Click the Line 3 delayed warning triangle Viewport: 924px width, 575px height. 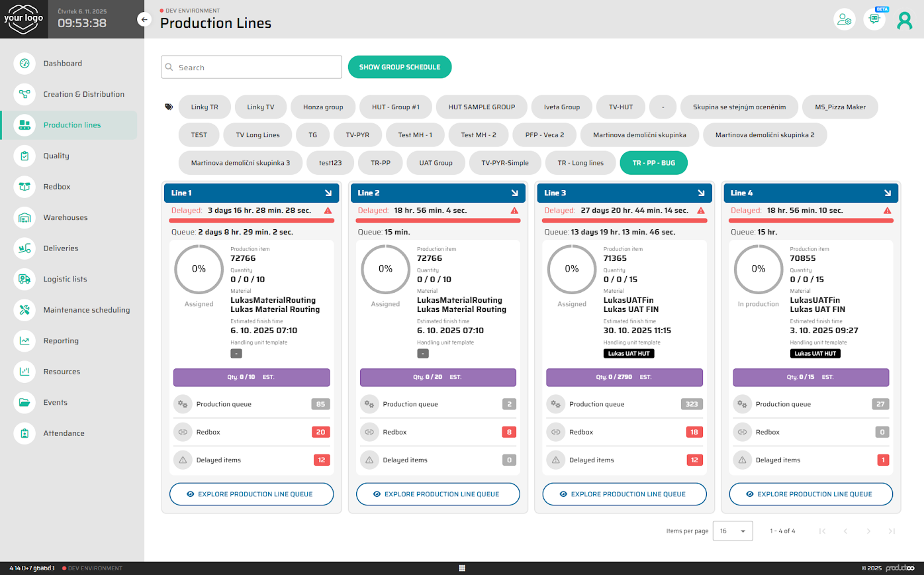pyautogui.click(x=701, y=211)
